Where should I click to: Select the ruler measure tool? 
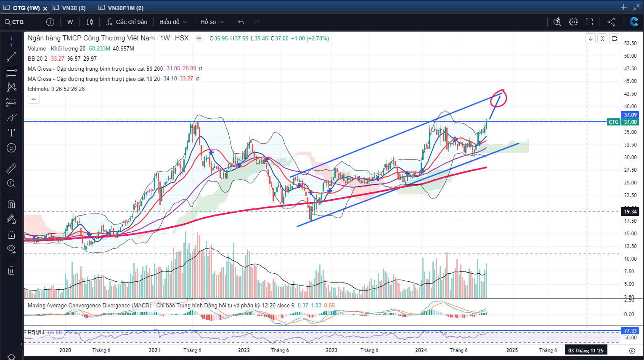(11, 168)
